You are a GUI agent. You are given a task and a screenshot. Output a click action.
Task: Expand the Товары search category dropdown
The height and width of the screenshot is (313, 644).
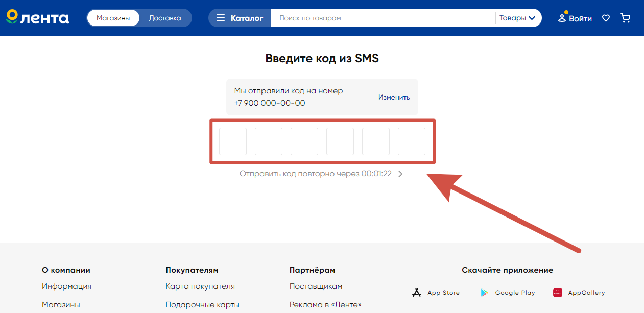pyautogui.click(x=517, y=18)
